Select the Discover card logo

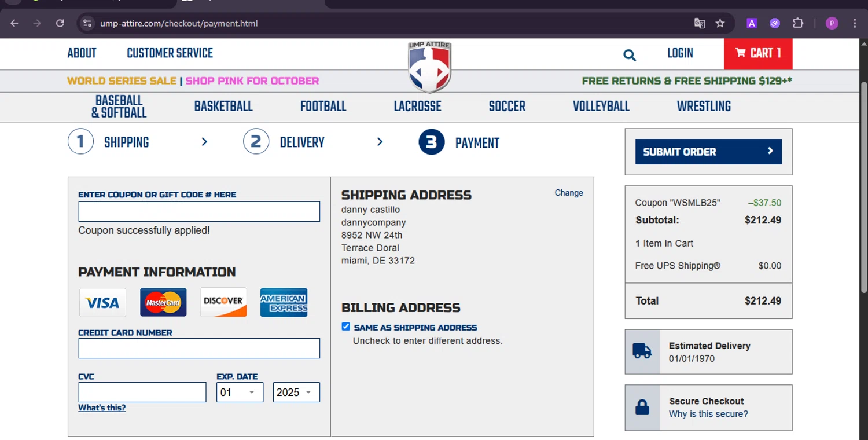pyautogui.click(x=223, y=302)
